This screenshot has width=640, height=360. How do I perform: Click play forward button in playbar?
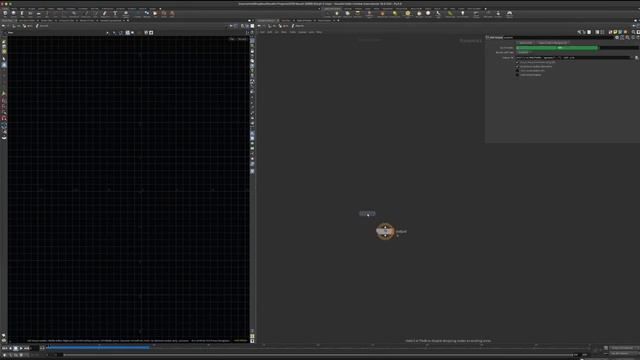click(21, 348)
